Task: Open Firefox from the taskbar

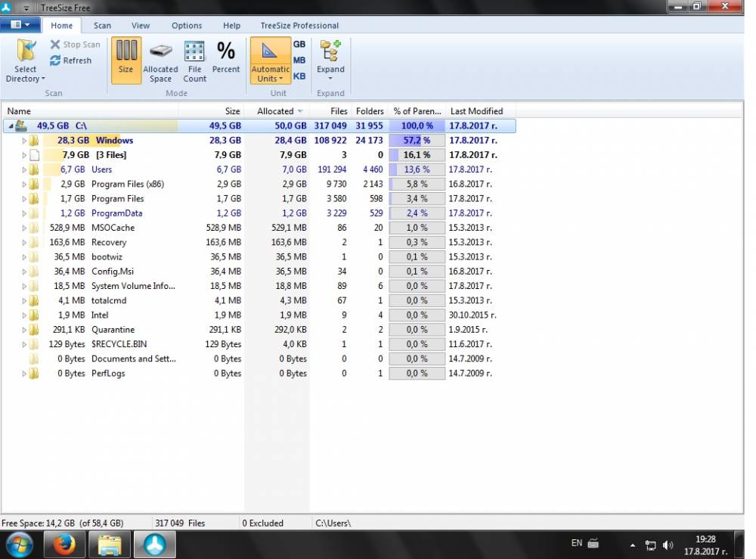Action: point(64,545)
